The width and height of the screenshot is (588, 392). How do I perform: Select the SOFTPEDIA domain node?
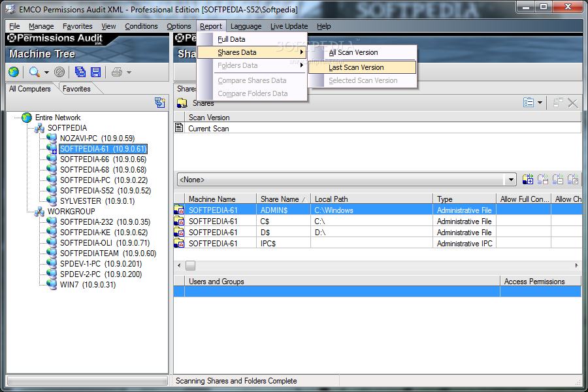click(67, 128)
